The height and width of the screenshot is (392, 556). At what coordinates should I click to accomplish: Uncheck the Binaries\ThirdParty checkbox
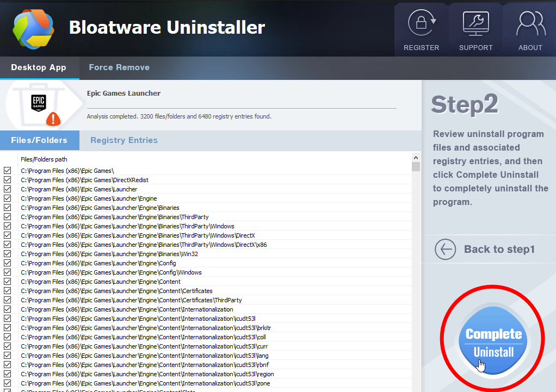(x=8, y=216)
